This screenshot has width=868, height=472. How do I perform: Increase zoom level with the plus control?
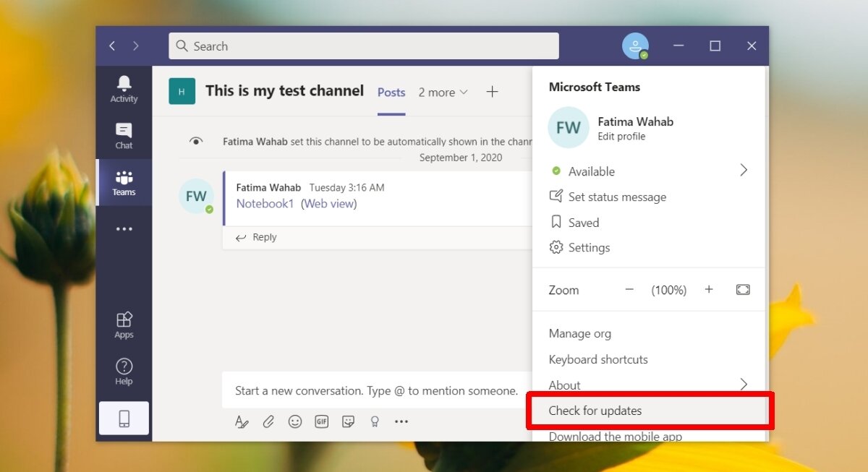(709, 289)
